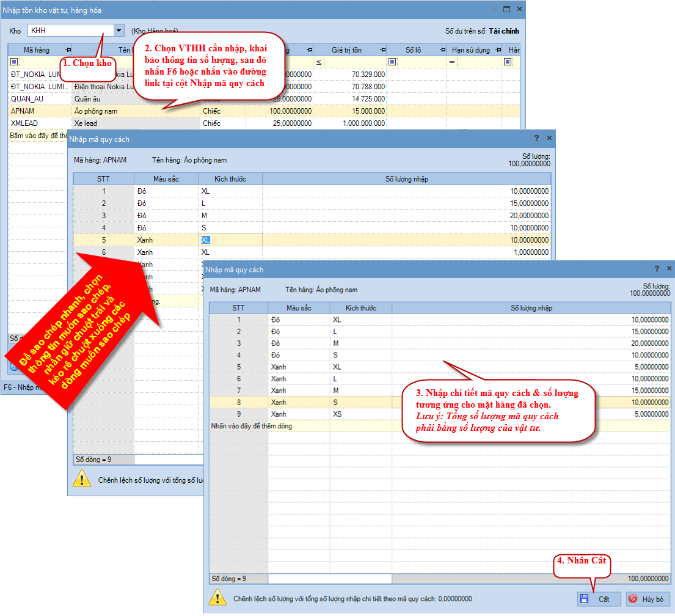
Task: Click the equals filter operator under Hạn sử dụng
Action: (452, 62)
